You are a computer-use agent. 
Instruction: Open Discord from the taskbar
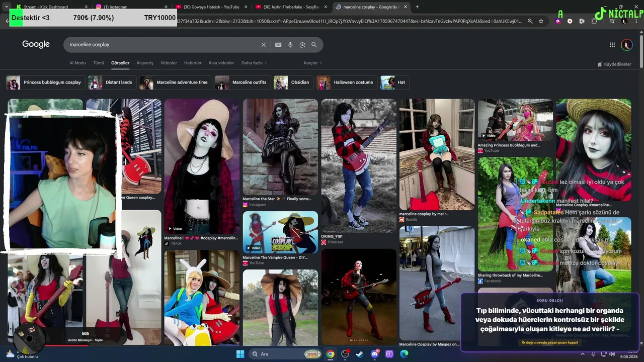click(375, 354)
